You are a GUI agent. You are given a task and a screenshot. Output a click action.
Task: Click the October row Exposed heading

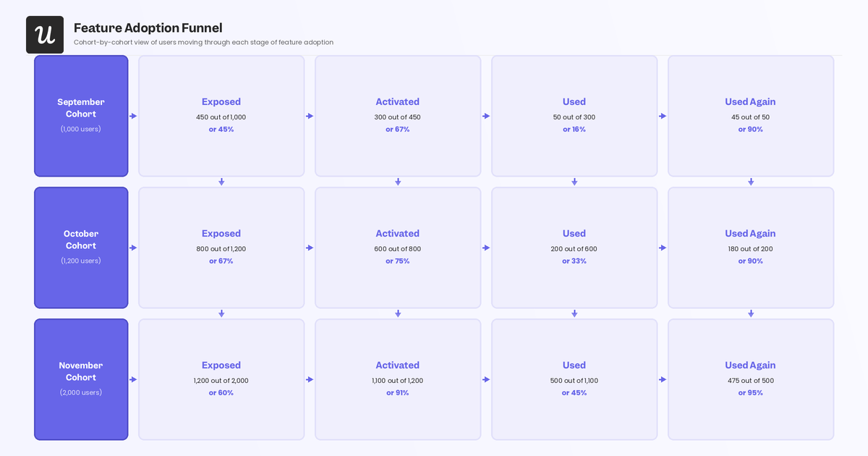pyautogui.click(x=221, y=234)
